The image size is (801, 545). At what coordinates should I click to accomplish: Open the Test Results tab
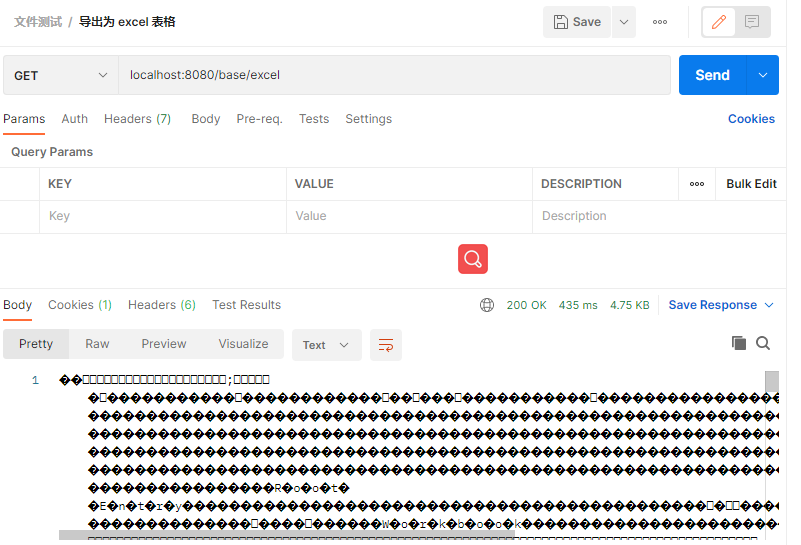pyautogui.click(x=246, y=305)
